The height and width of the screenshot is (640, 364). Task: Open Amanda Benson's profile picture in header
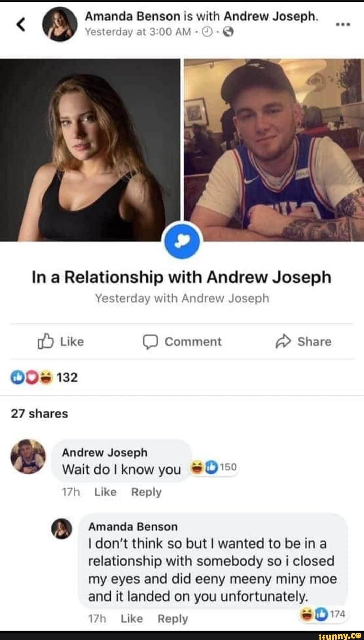60,24
